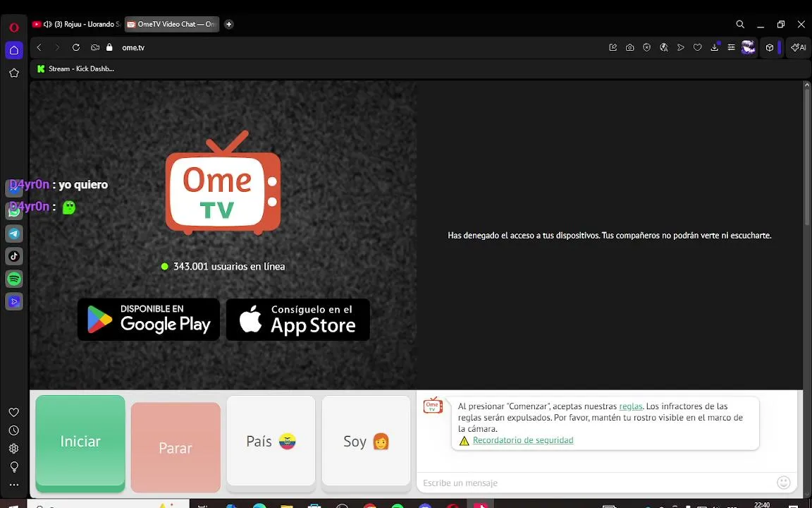Click the device access denied message
Screen dimensions: 812x508
pos(610,236)
